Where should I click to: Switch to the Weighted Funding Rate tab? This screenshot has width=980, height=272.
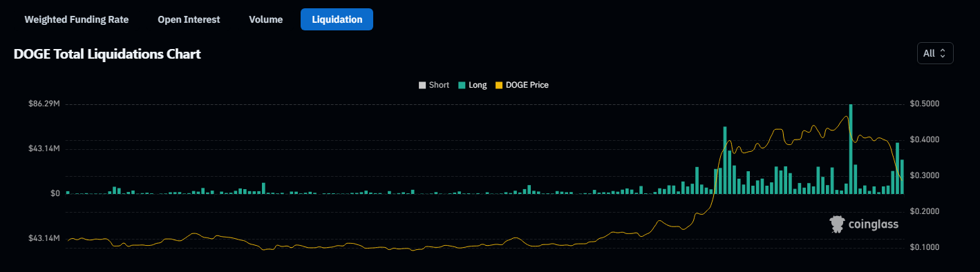(x=76, y=19)
